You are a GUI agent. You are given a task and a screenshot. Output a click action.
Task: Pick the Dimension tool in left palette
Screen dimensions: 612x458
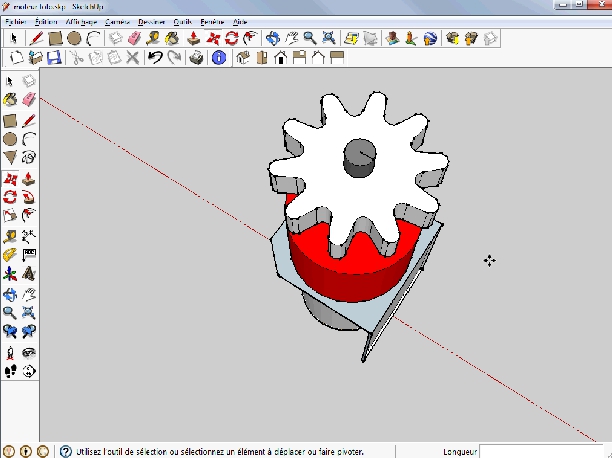tap(29, 236)
